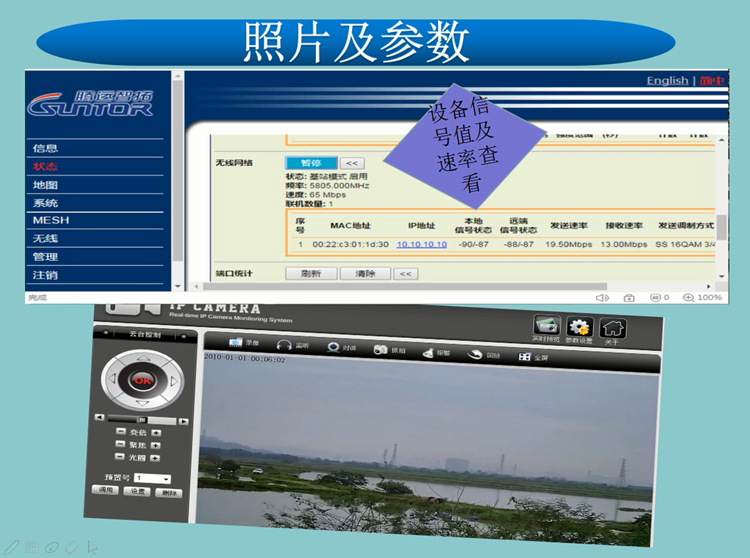The height and width of the screenshot is (558, 750).
Task: Click the sound speaker icon in browser status bar
Action: click(x=602, y=298)
